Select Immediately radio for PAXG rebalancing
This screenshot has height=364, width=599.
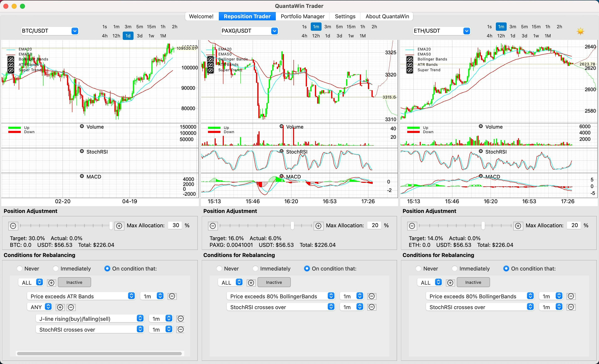(255, 269)
